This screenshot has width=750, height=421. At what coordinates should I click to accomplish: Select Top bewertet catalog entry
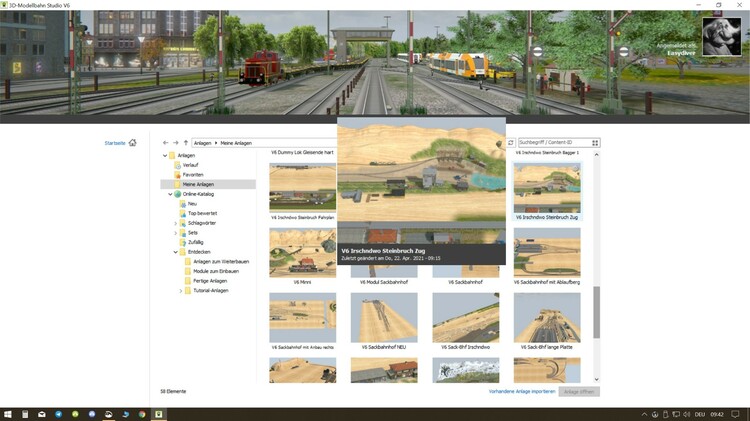202,213
